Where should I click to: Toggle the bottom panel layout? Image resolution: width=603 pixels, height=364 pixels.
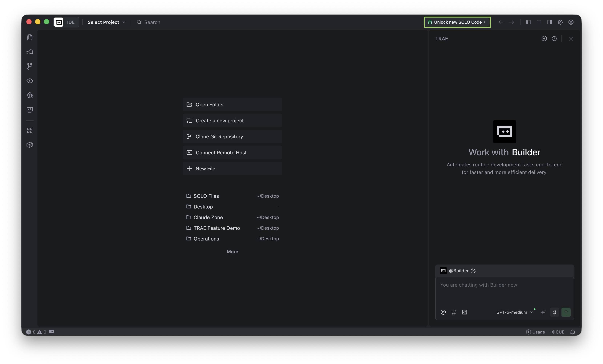[x=539, y=22]
